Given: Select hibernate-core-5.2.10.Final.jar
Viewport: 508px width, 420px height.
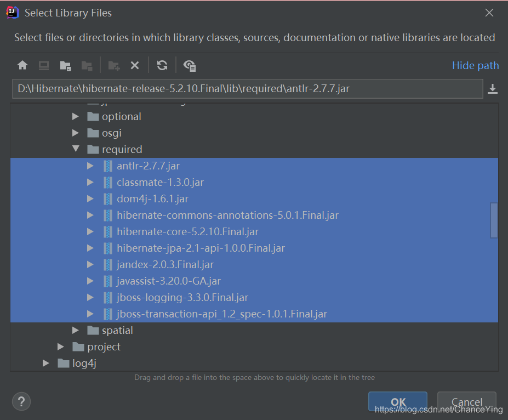Looking at the screenshot, I should tap(254, 232).
